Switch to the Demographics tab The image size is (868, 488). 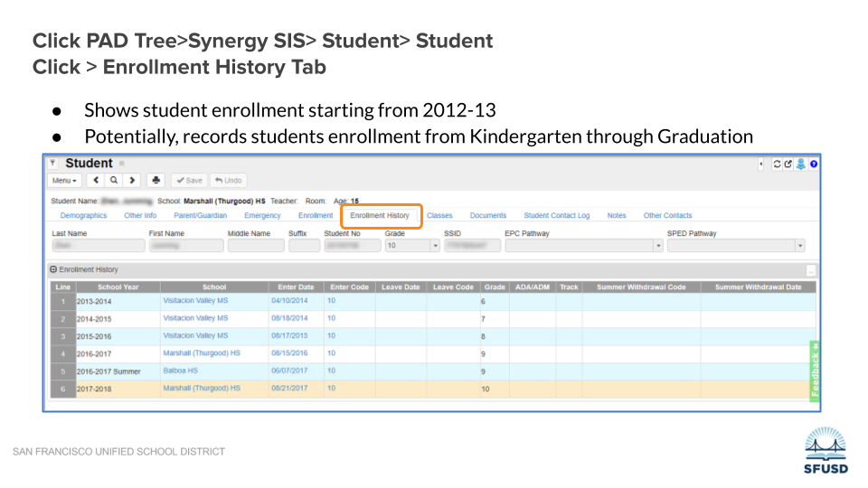(83, 216)
